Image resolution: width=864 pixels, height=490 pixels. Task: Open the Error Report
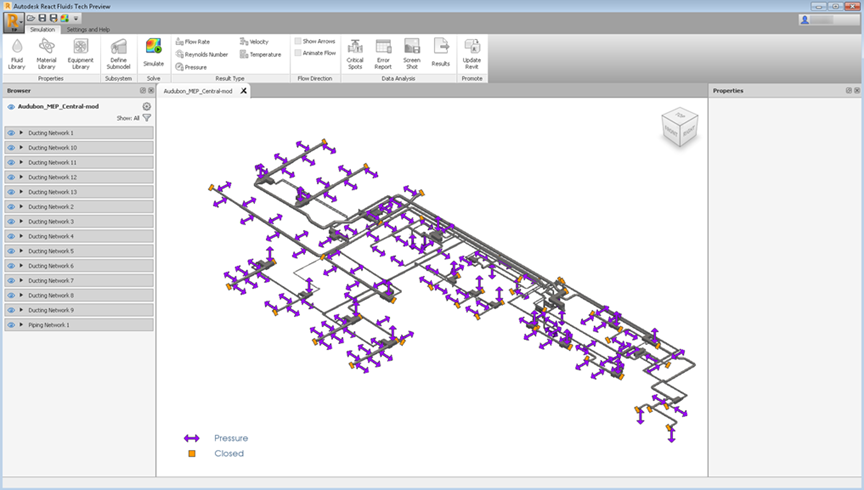point(383,54)
